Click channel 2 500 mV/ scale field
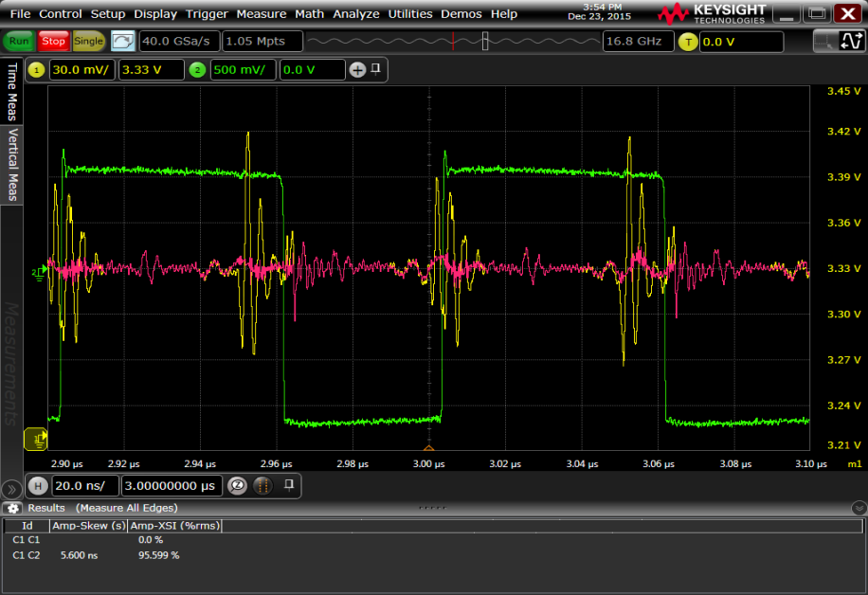Viewport: 868px width, 595px height. coord(243,70)
